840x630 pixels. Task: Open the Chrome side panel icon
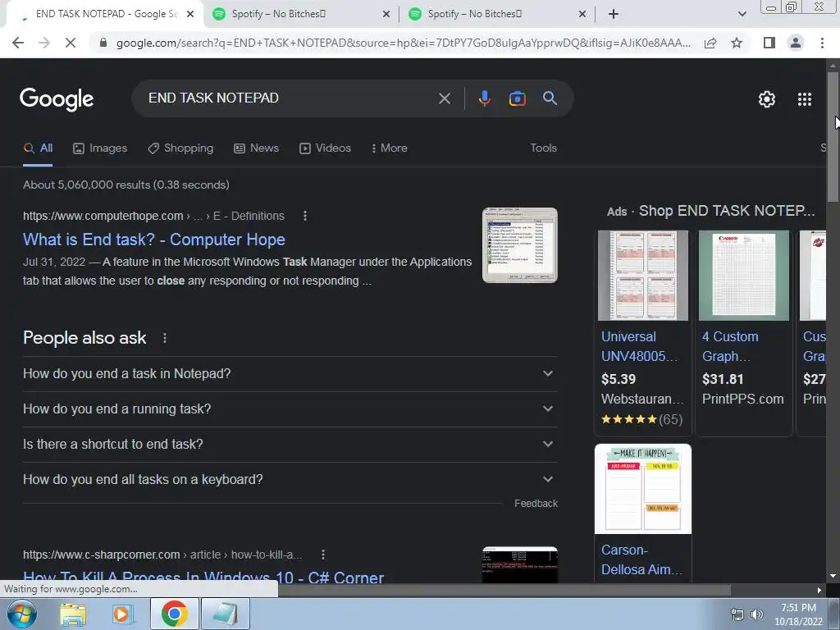pyautogui.click(x=769, y=43)
